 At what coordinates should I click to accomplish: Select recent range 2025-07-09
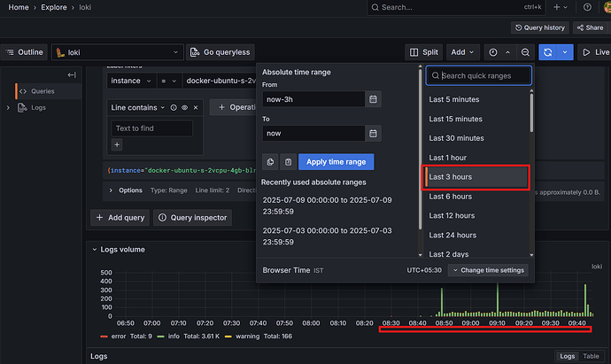click(328, 205)
